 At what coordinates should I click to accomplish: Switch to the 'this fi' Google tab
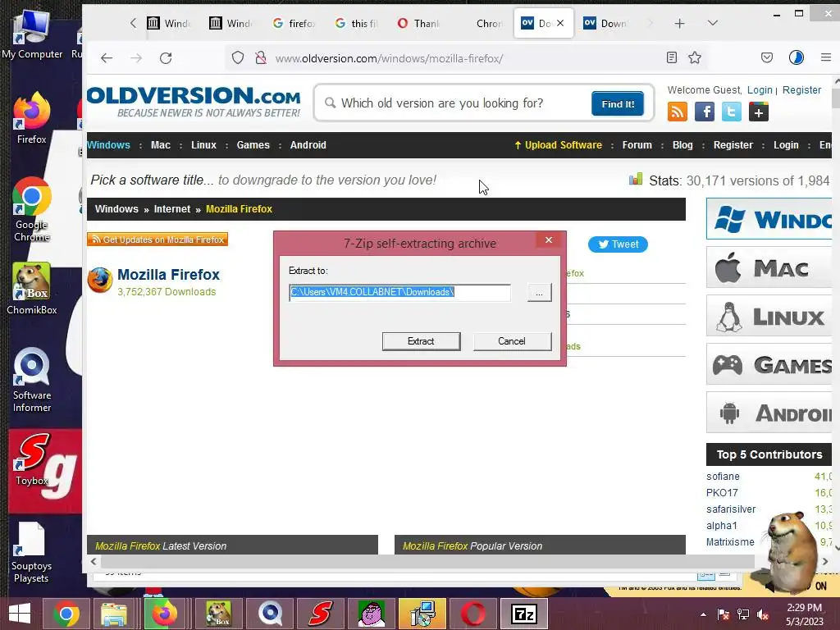[356, 24]
